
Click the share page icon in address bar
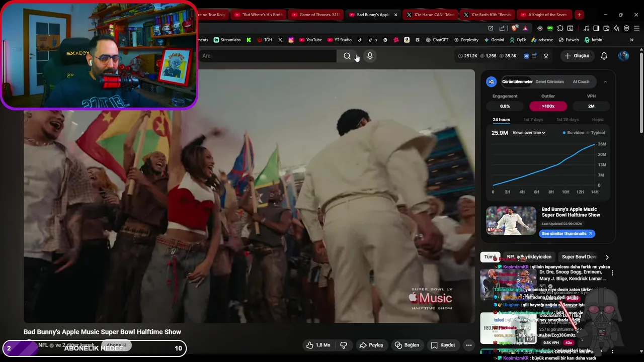coord(502,28)
